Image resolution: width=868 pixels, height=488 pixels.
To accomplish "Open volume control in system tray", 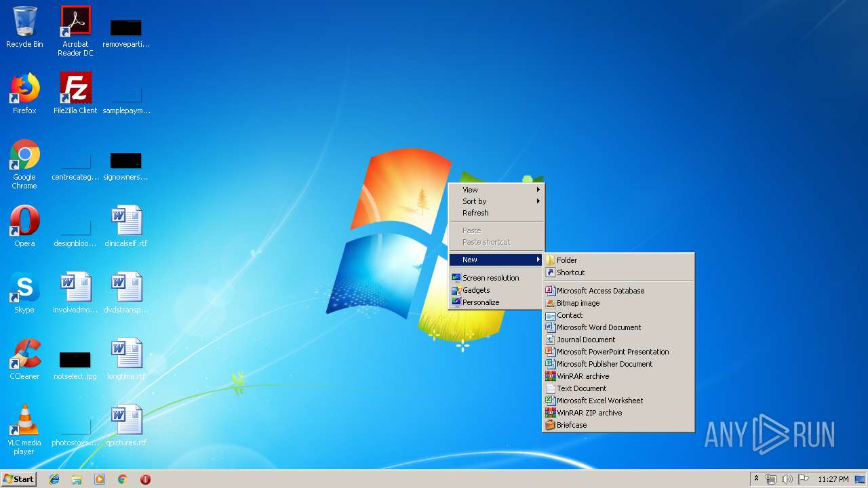I will [x=787, y=479].
